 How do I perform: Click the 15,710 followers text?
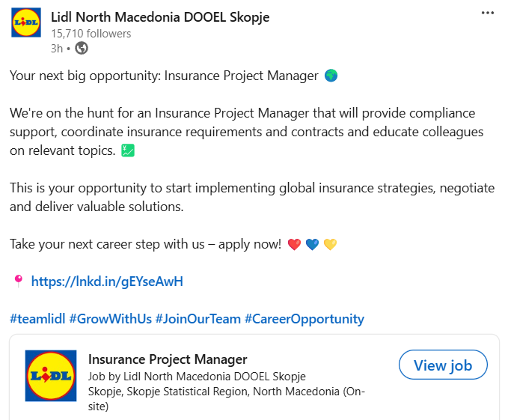tap(91, 34)
